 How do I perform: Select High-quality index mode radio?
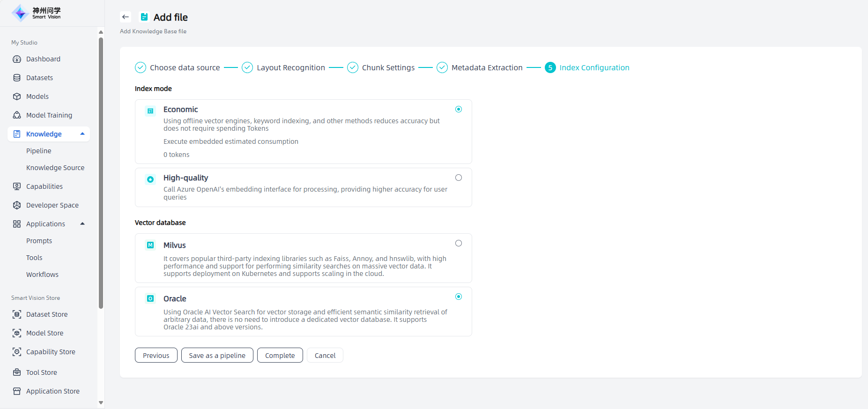click(459, 178)
